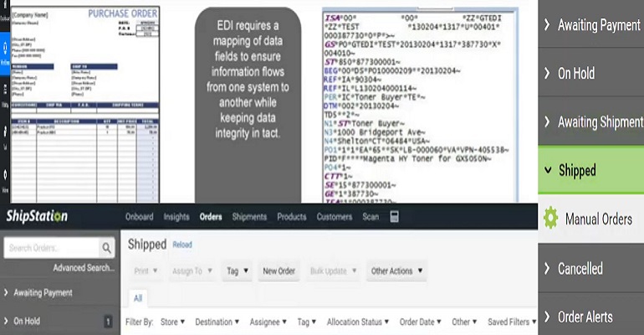Open the Advanced Search link

pos(84,268)
